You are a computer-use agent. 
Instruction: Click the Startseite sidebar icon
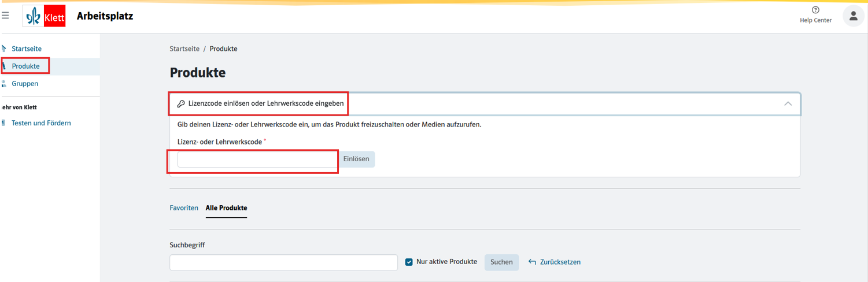(3, 49)
